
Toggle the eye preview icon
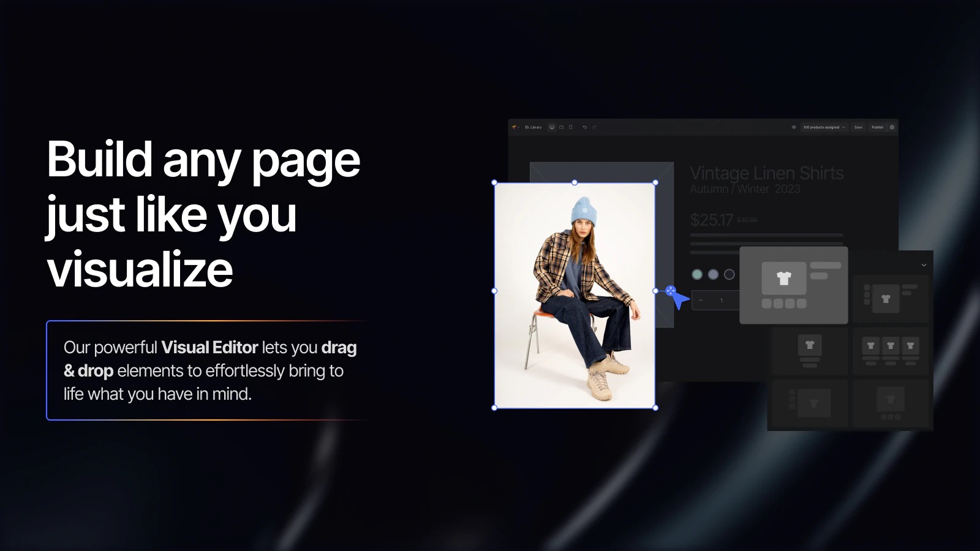(794, 127)
